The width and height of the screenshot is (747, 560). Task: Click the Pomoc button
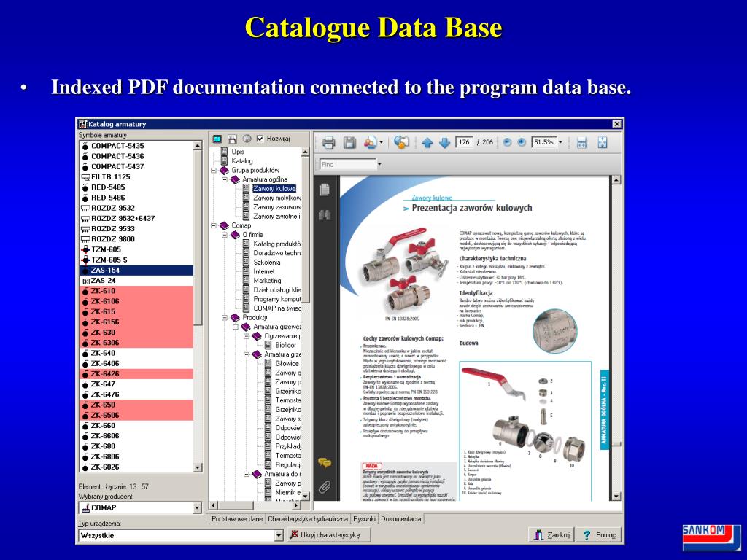(x=600, y=535)
